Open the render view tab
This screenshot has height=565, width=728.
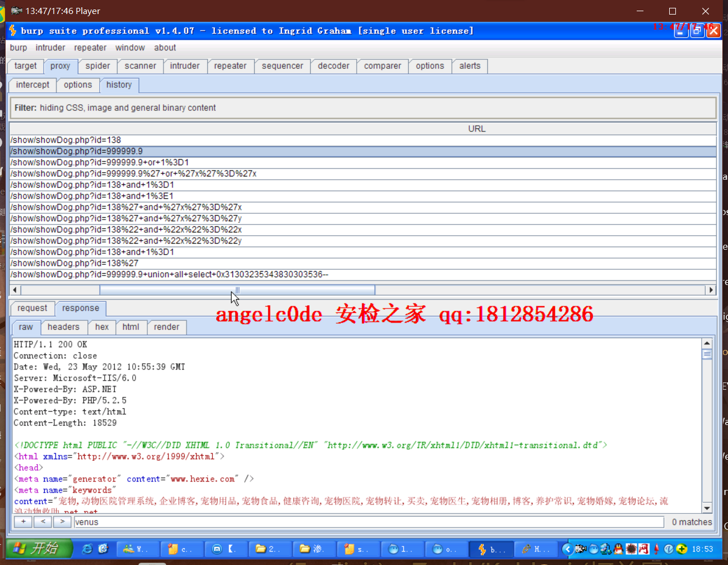167,327
